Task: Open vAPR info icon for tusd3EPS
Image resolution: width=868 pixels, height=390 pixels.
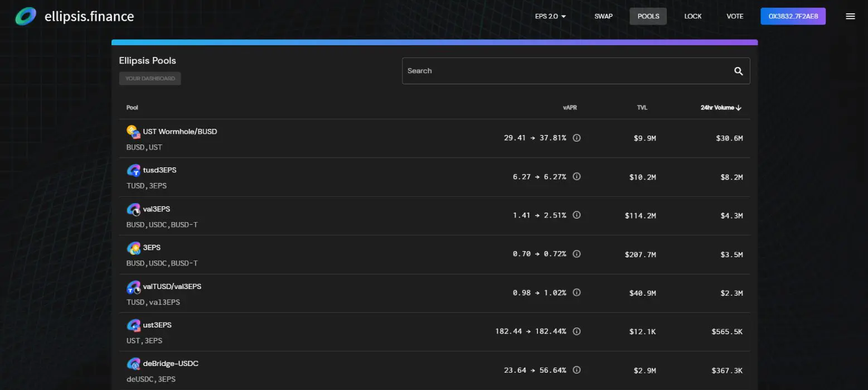Action: (577, 176)
